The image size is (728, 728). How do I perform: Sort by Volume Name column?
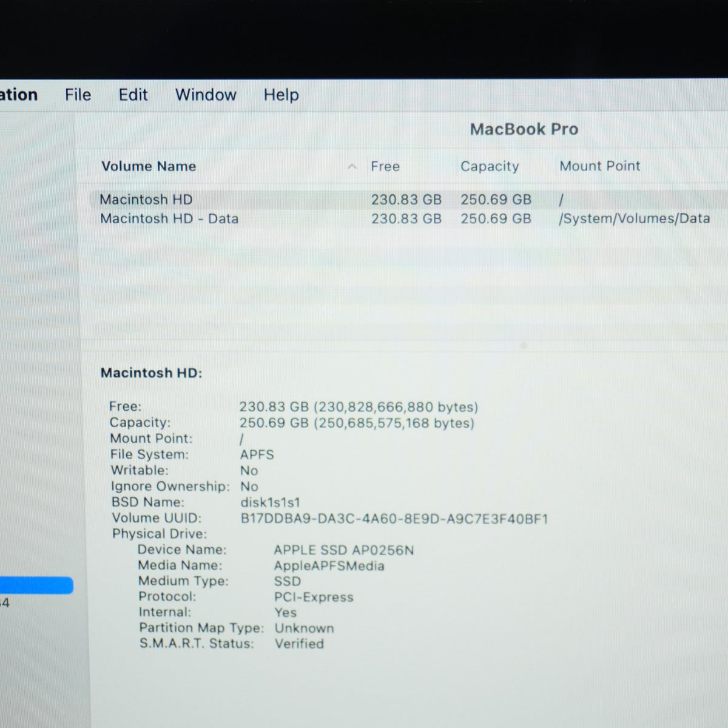pyautogui.click(x=149, y=166)
